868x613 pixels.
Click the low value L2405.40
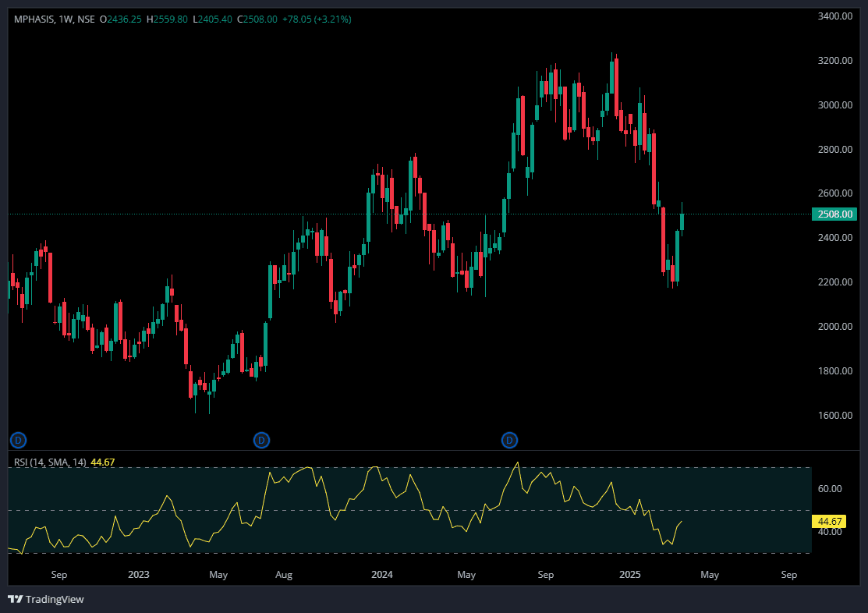(x=213, y=19)
